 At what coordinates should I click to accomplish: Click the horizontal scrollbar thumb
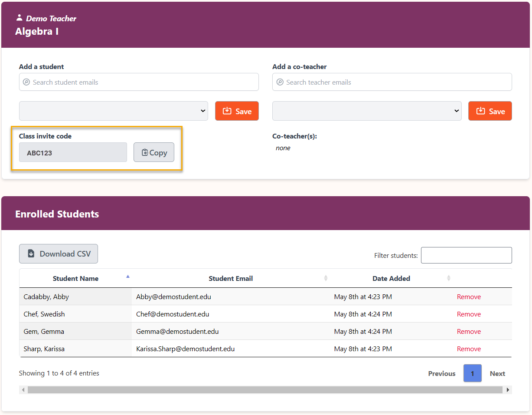265,390
